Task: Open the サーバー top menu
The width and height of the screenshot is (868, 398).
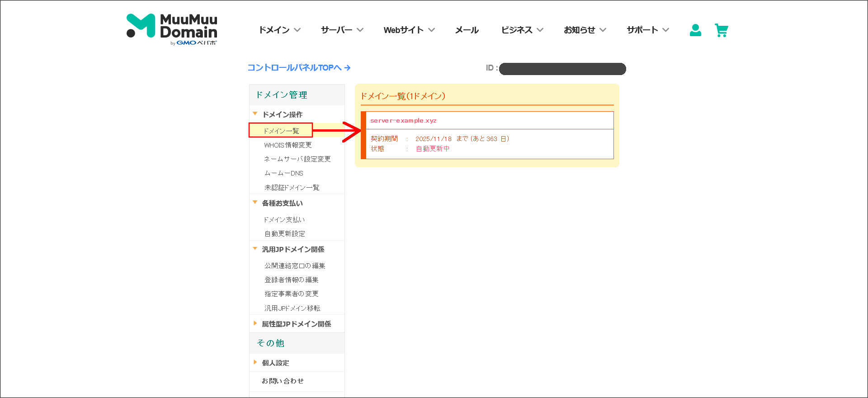Action: [342, 30]
